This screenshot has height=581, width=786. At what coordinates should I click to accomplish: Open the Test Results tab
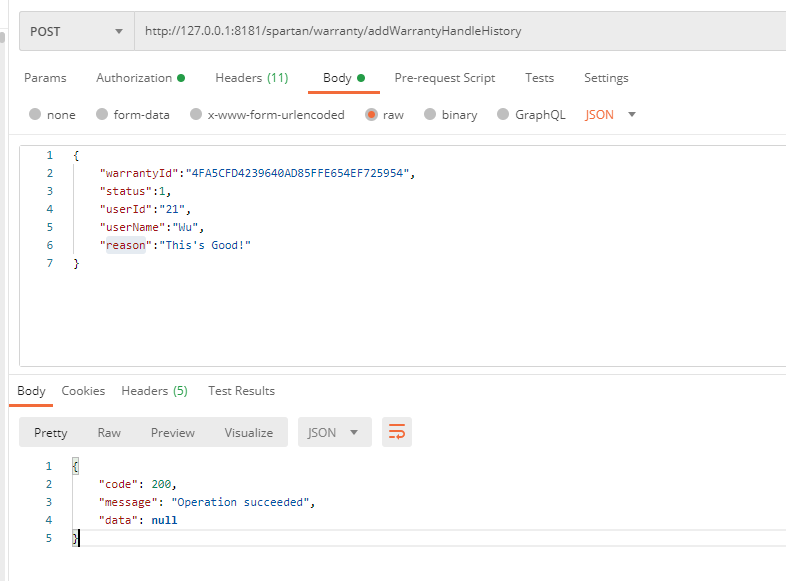(x=241, y=391)
